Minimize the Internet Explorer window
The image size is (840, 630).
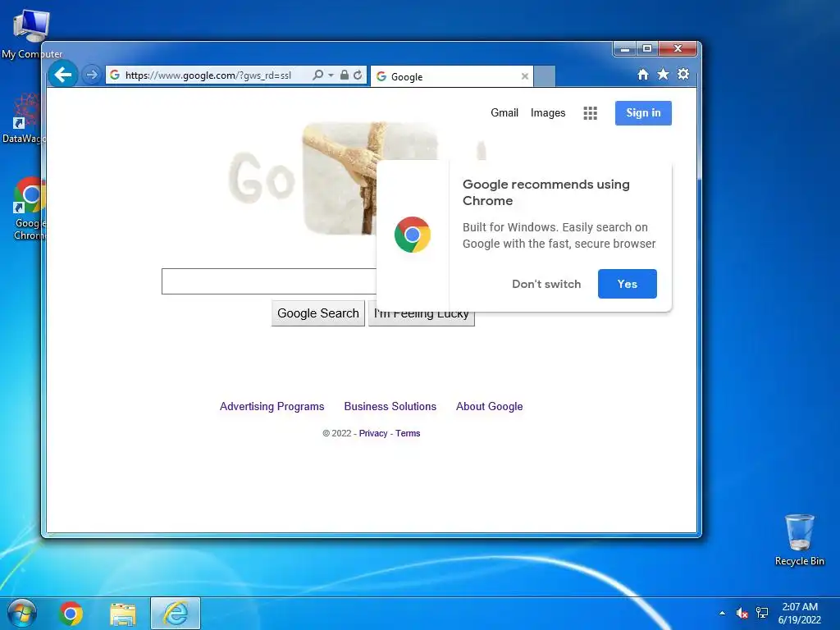click(624, 48)
